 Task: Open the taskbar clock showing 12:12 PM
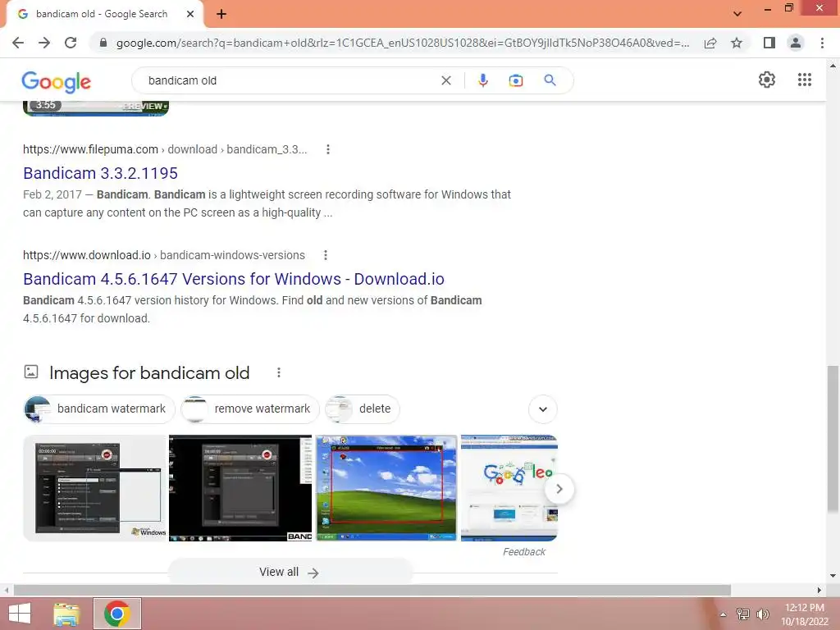(805, 614)
